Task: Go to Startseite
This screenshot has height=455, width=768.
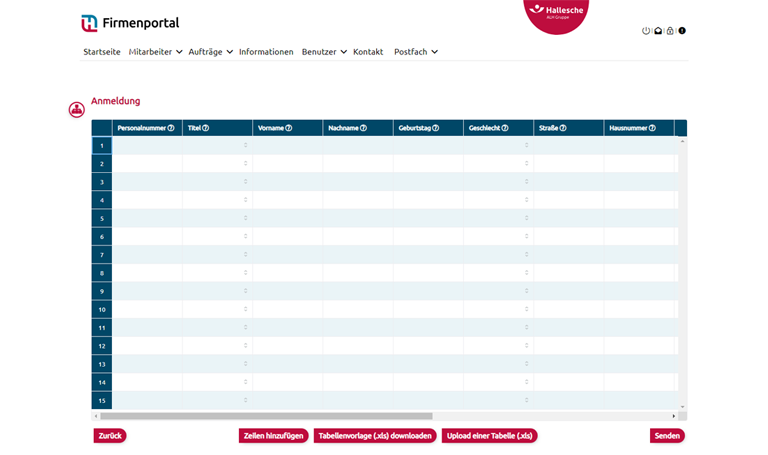Action: pyautogui.click(x=102, y=52)
